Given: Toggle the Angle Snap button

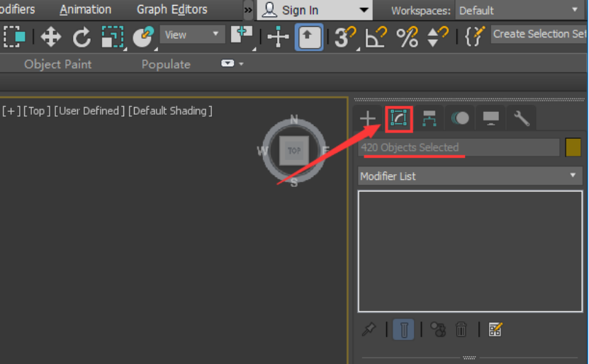Looking at the screenshot, I should pyautogui.click(x=376, y=37).
